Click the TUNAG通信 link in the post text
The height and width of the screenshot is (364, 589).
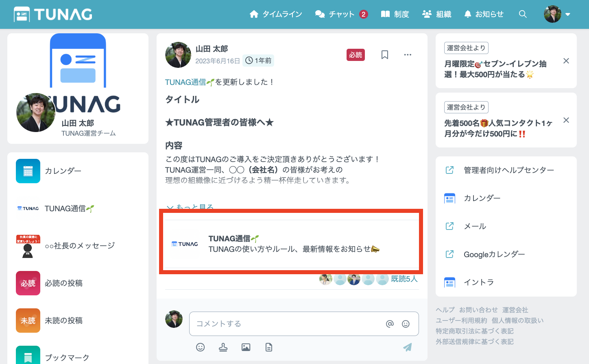[x=190, y=82]
